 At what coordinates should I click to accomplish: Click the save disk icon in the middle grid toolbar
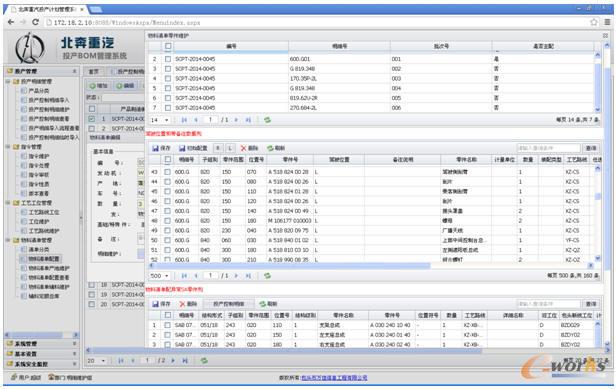[156, 148]
